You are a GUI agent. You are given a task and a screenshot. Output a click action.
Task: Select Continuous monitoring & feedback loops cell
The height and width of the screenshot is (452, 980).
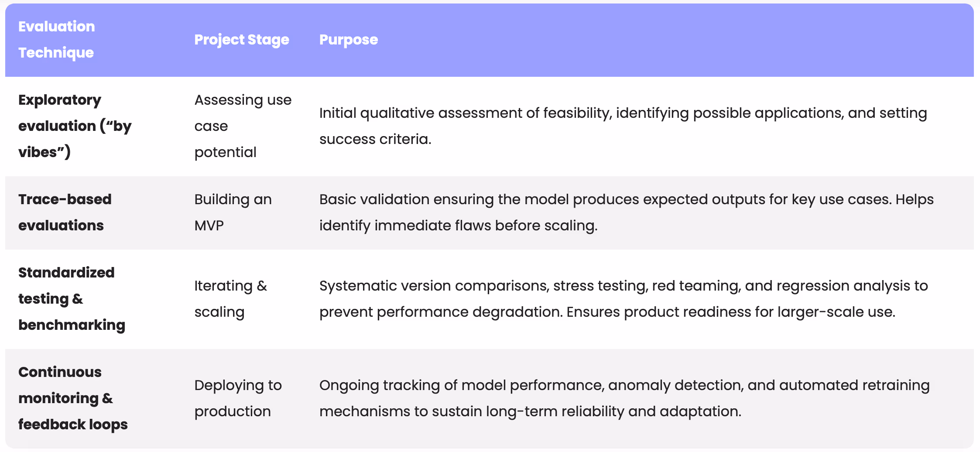point(73,398)
